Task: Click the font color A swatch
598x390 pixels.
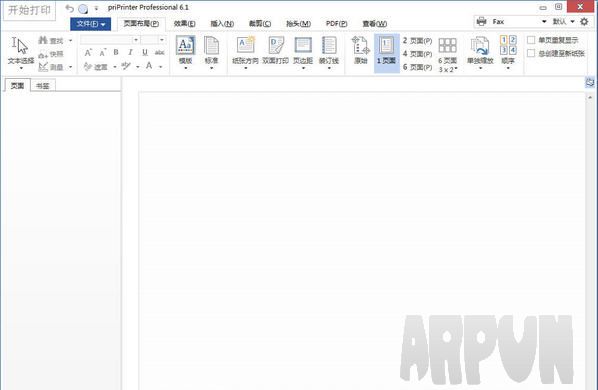Action: pos(149,66)
